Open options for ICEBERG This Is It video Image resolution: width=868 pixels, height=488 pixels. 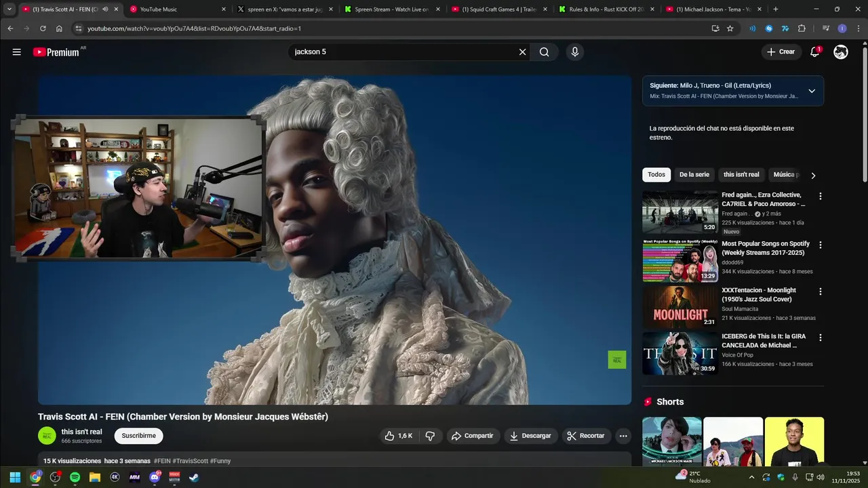point(820,338)
